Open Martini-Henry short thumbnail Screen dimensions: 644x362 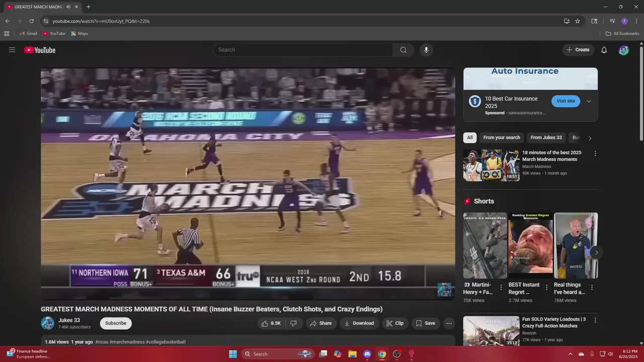[x=485, y=245]
